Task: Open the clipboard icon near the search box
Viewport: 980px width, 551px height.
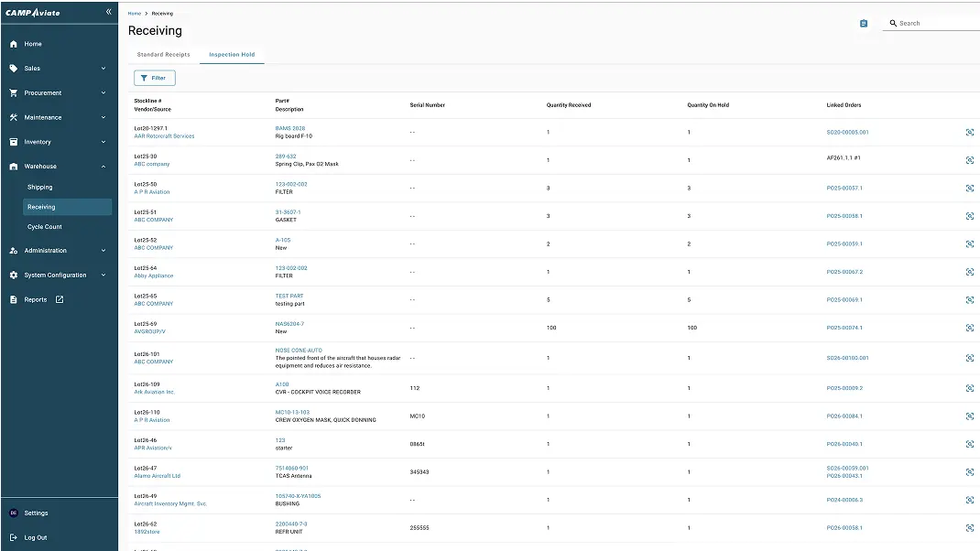Action: click(x=864, y=23)
